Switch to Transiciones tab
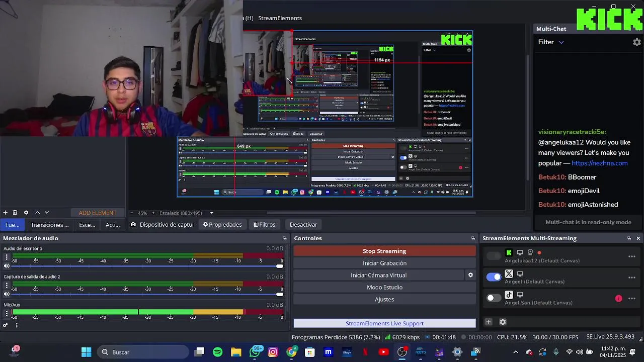Viewport: 644px width, 362px height. (49, 225)
